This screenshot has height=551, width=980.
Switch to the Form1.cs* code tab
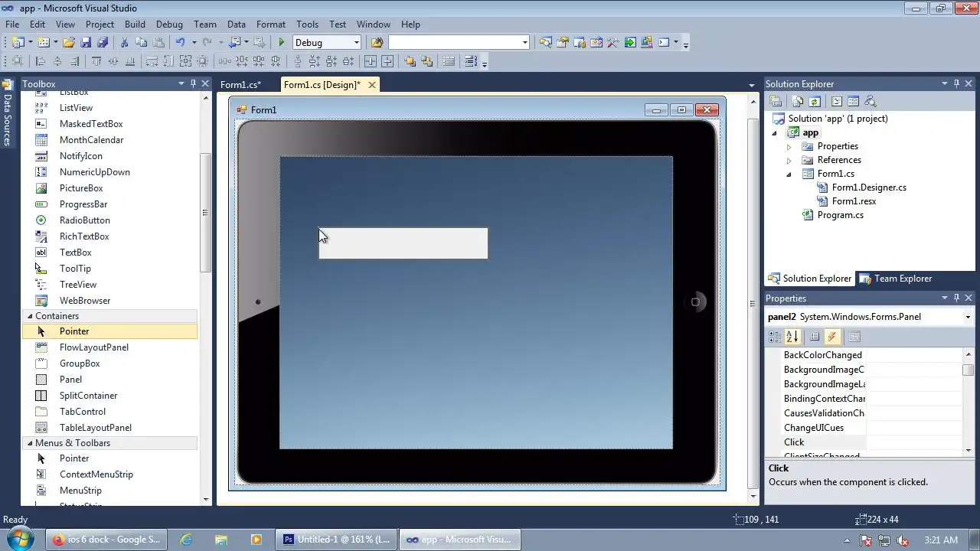click(240, 85)
